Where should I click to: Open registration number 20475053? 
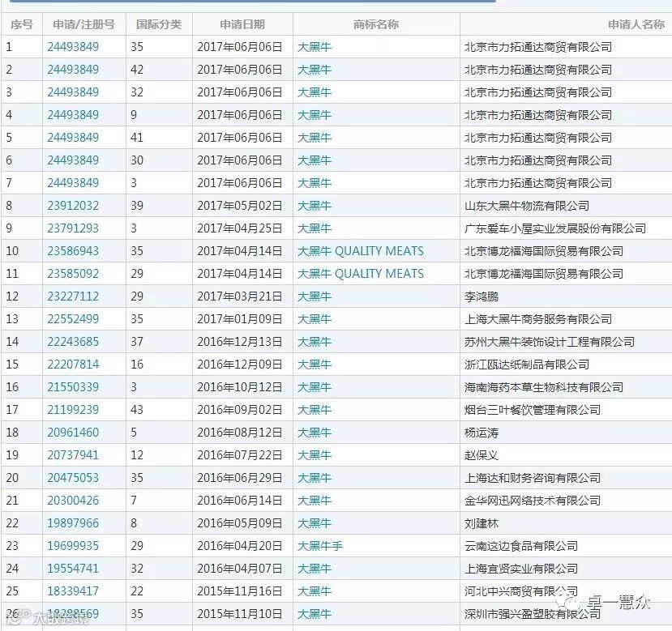[73, 478]
